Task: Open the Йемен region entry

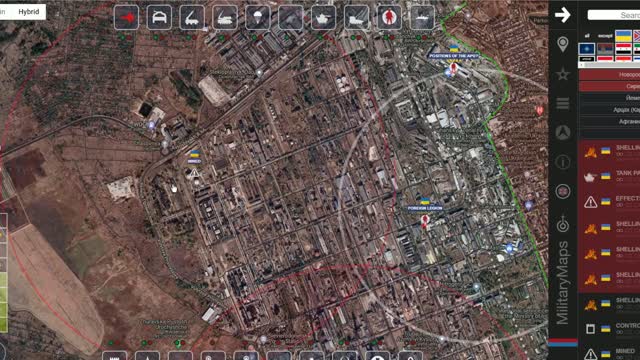Action: click(x=610, y=98)
